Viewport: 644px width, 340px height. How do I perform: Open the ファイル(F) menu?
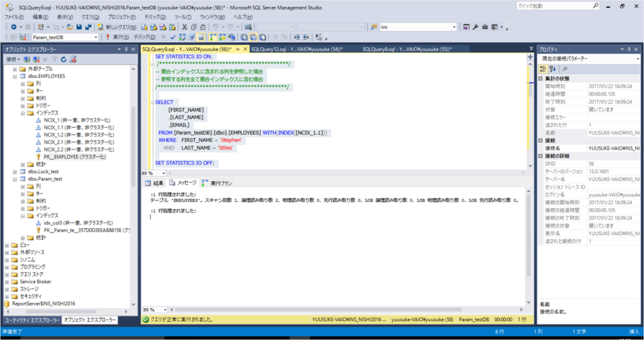click(14, 17)
